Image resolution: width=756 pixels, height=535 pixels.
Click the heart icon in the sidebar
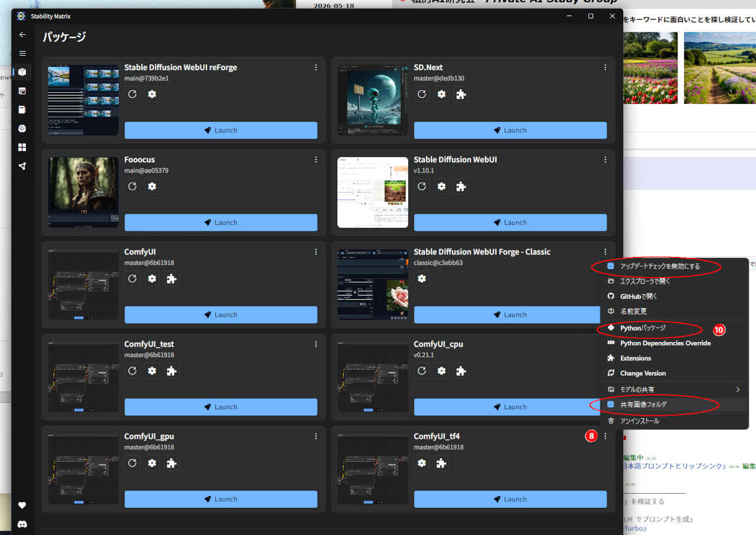[x=22, y=505]
